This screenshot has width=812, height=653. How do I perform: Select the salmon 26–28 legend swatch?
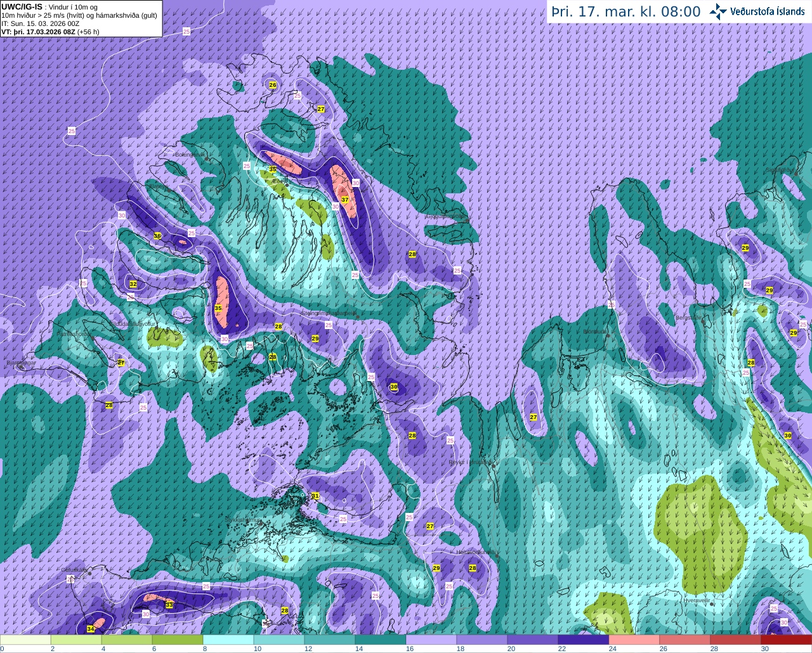pos(685,640)
